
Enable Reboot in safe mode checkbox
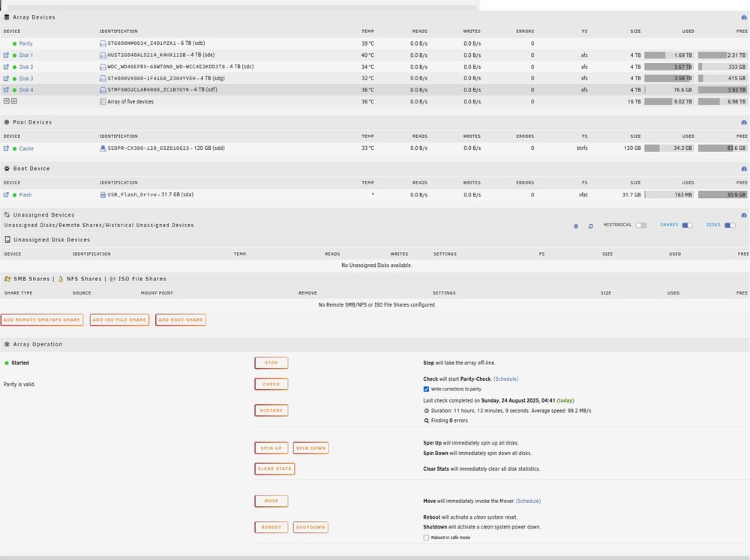coord(426,538)
